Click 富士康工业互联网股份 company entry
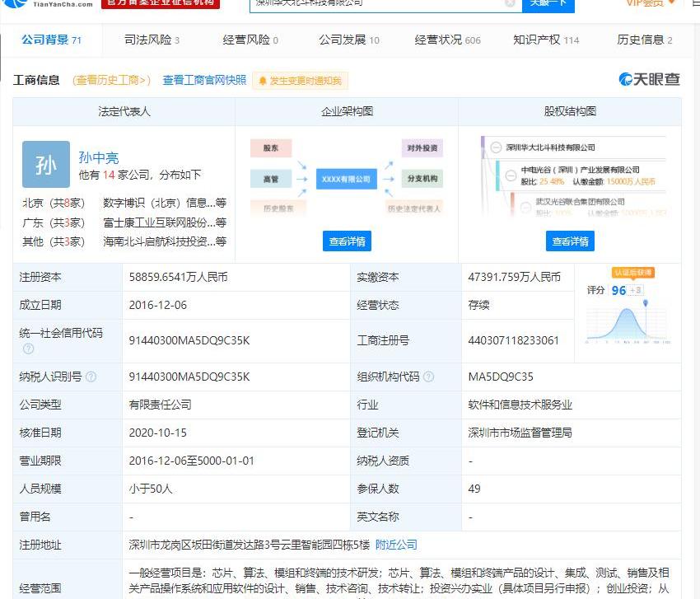 (x=164, y=222)
